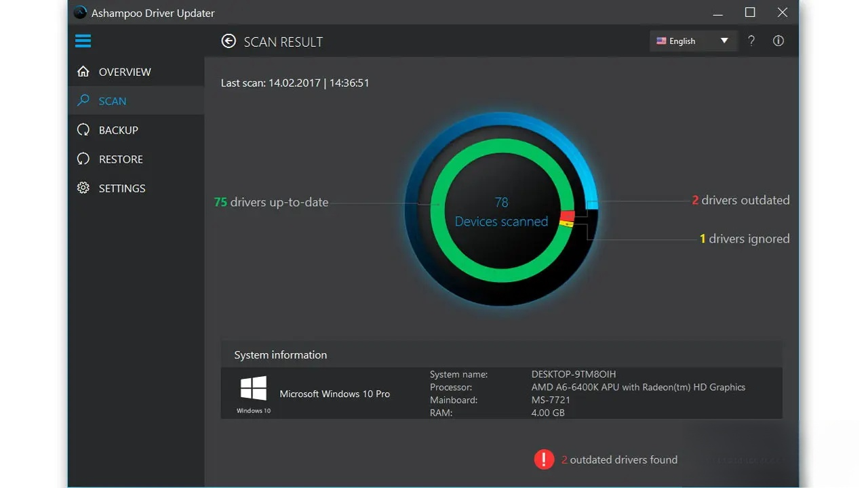Click the RAM value 4.00 GB

coord(548,413)
